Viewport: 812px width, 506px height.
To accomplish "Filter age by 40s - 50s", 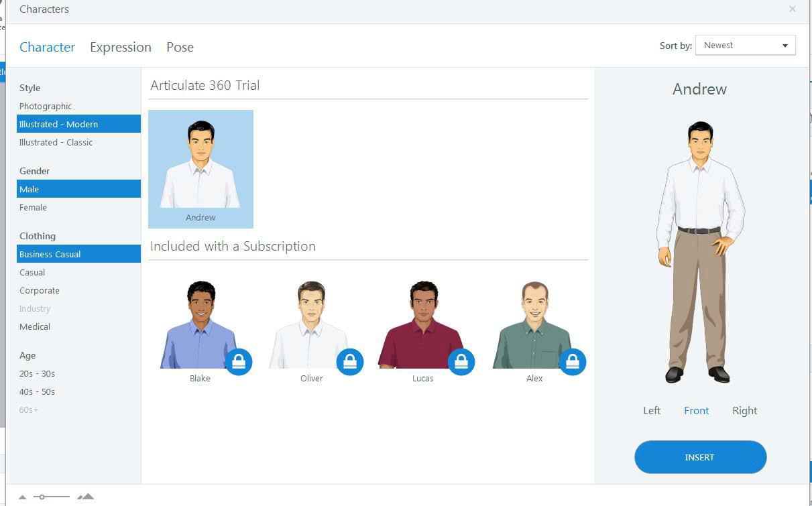I will tap(37, 391).
